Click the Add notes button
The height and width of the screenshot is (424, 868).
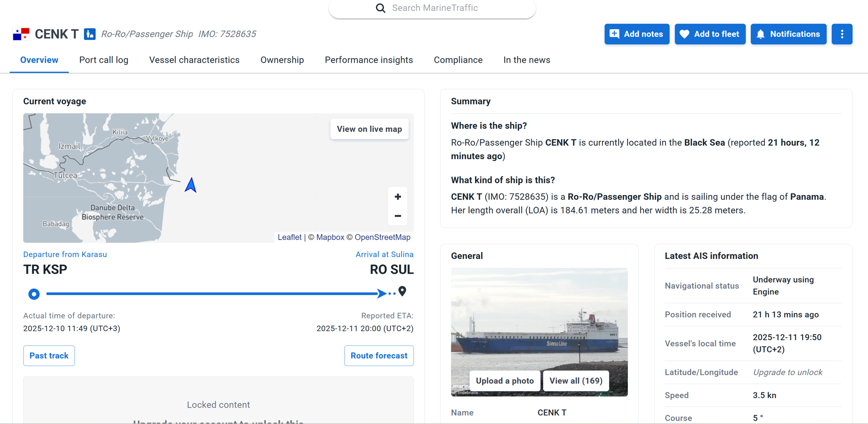[636, 34]
